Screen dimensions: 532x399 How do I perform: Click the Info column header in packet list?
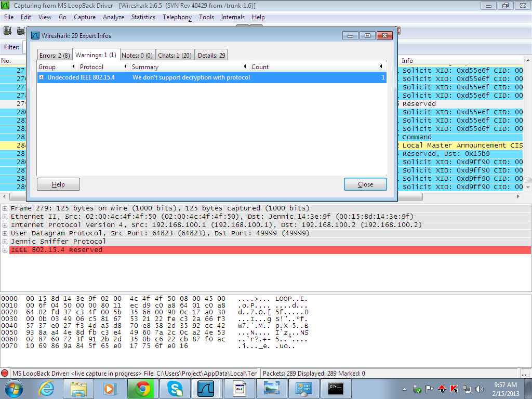point(462,61)
